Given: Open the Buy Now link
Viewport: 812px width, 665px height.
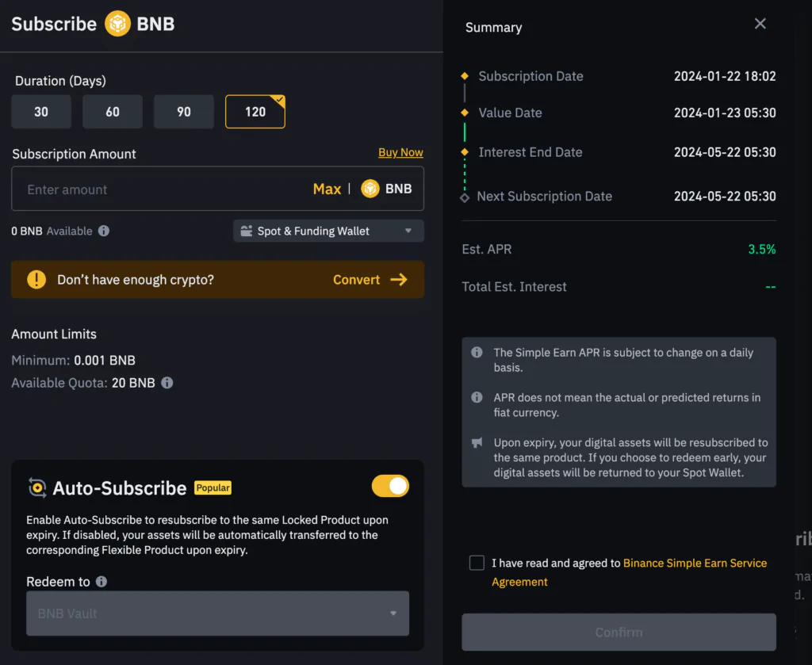Looking at the screenshot, I should pyautogui.click(x=400, y=152).
